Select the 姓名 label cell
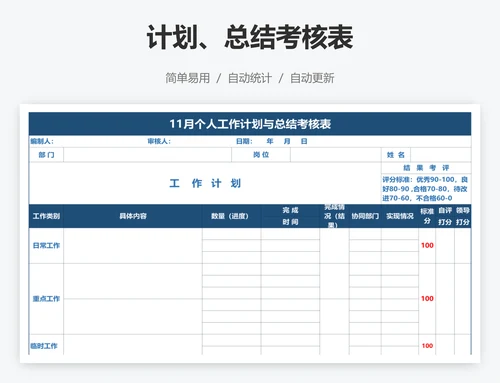Viewport: 500px width, 383px height. tap(396, 155)
